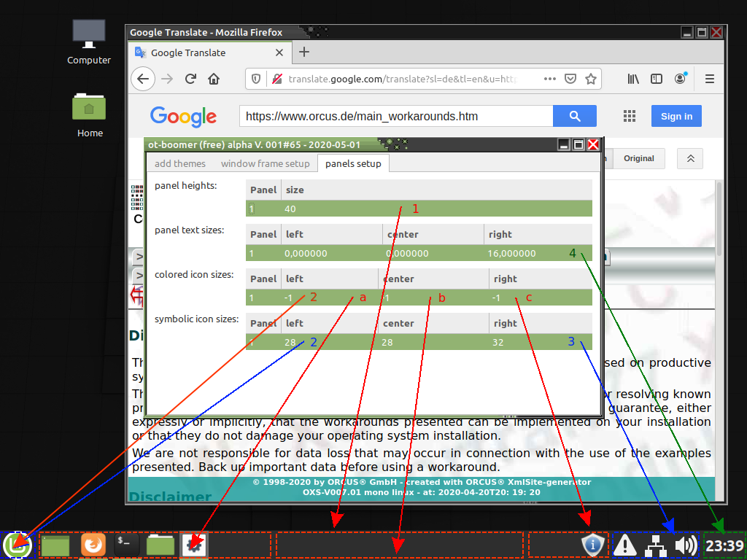Click the Sign in button
The width and height of the screenshot is (747, 560).
(676, 116)
